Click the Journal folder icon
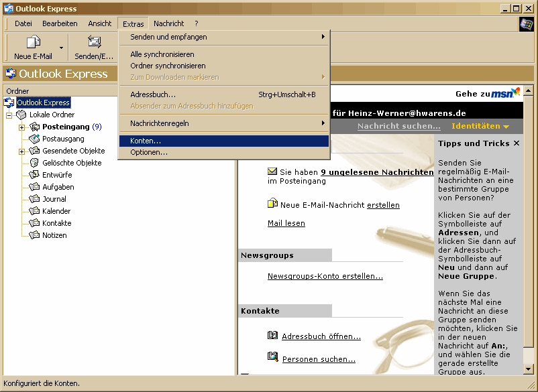Viewport: 538px width, 392px height. pyautogui.click(x=34, y=199)
